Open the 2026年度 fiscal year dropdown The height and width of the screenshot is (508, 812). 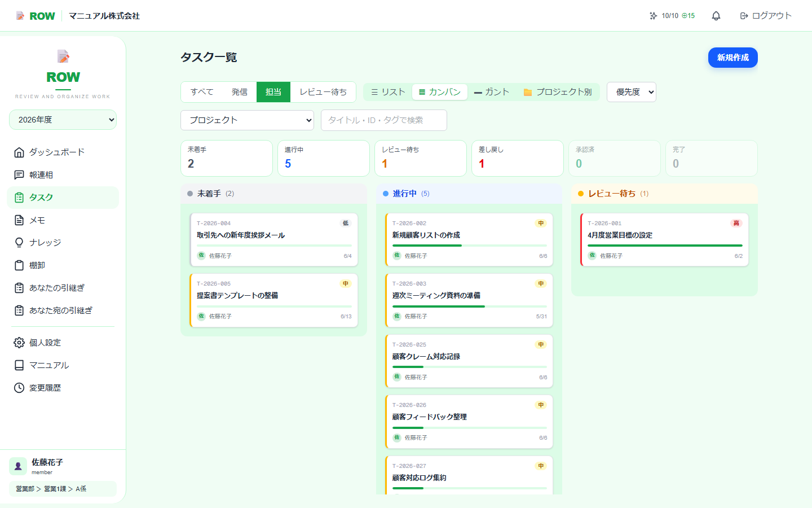click(x=63, y=120)
